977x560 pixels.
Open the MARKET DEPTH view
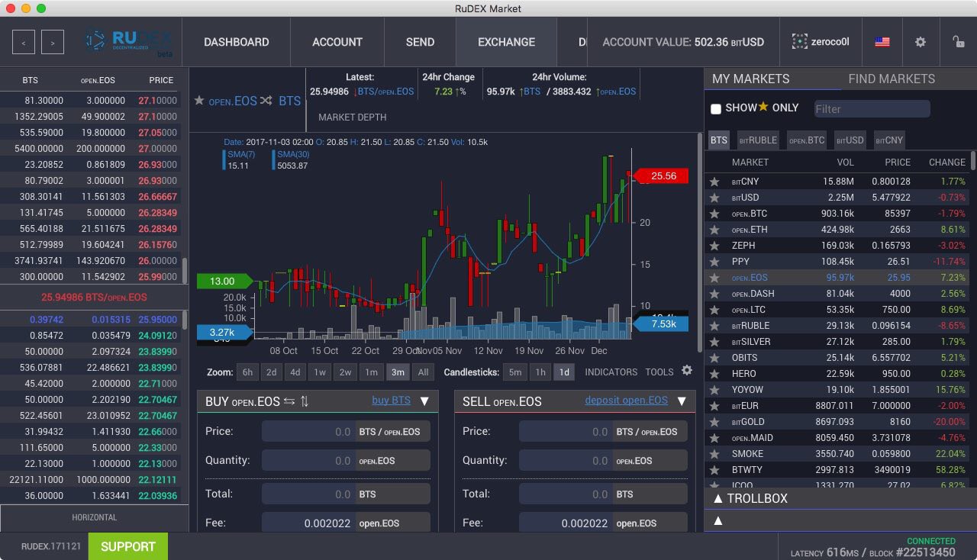353,117
